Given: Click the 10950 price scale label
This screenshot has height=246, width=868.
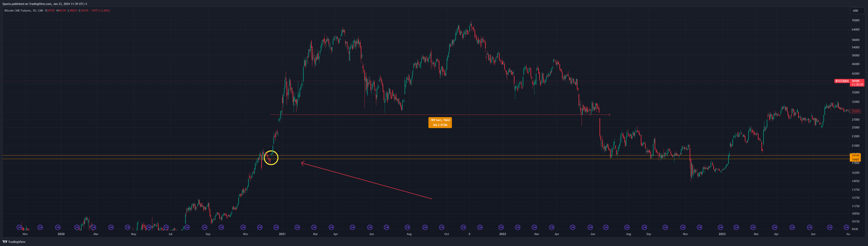Looking at the screenshot, I should pyautogui.click(x=855, y=214).
